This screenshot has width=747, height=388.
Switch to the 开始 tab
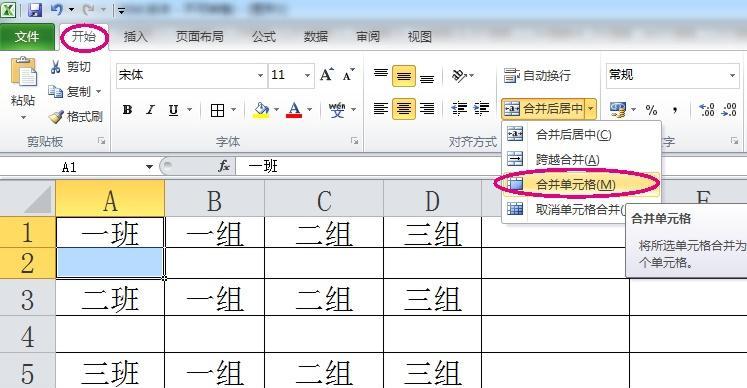84,36
